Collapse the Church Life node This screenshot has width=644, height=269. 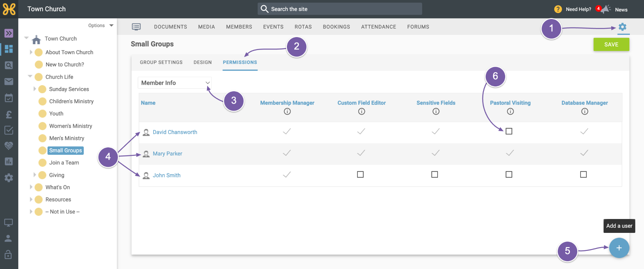pos(30,76)
